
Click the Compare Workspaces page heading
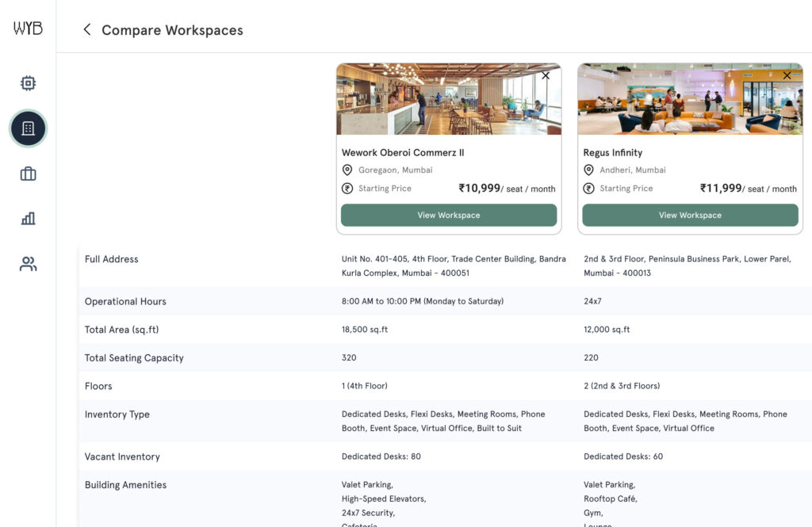tap(172, 30)
